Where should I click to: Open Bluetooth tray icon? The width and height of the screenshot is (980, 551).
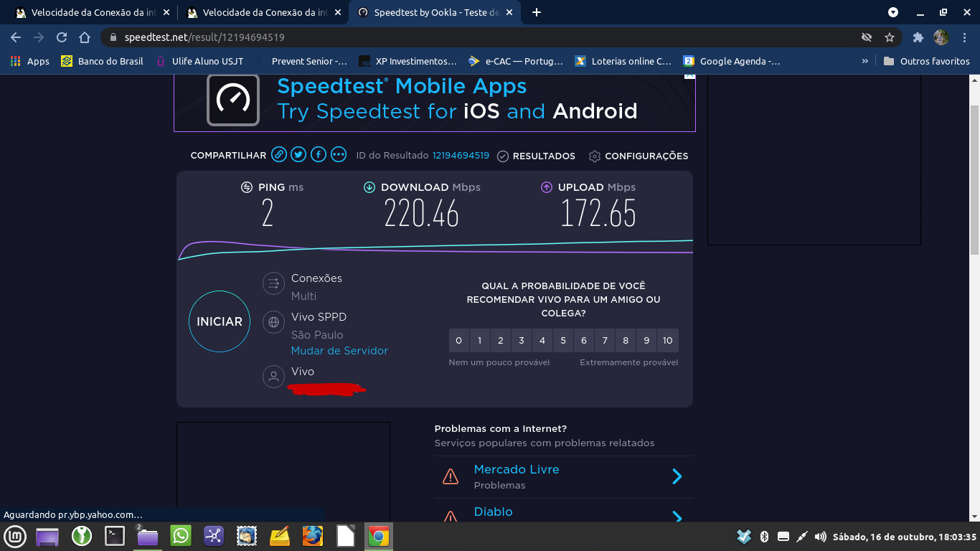point(765,536)
